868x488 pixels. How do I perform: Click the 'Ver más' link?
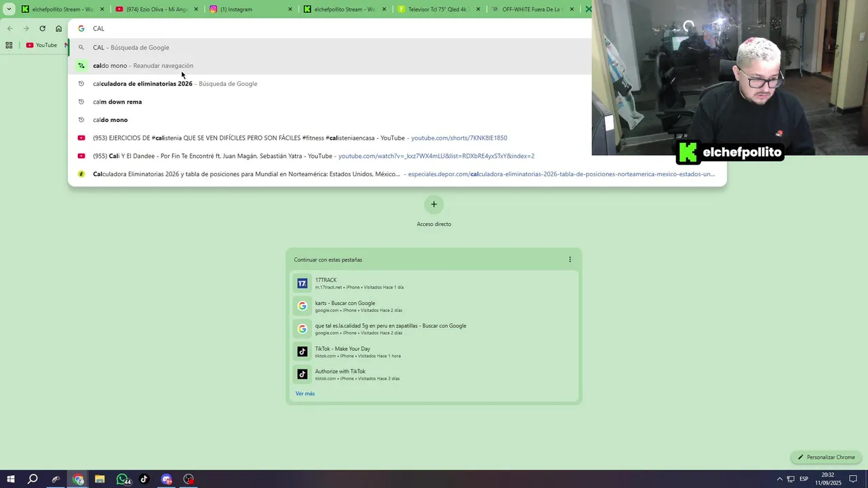coord(305,394)
